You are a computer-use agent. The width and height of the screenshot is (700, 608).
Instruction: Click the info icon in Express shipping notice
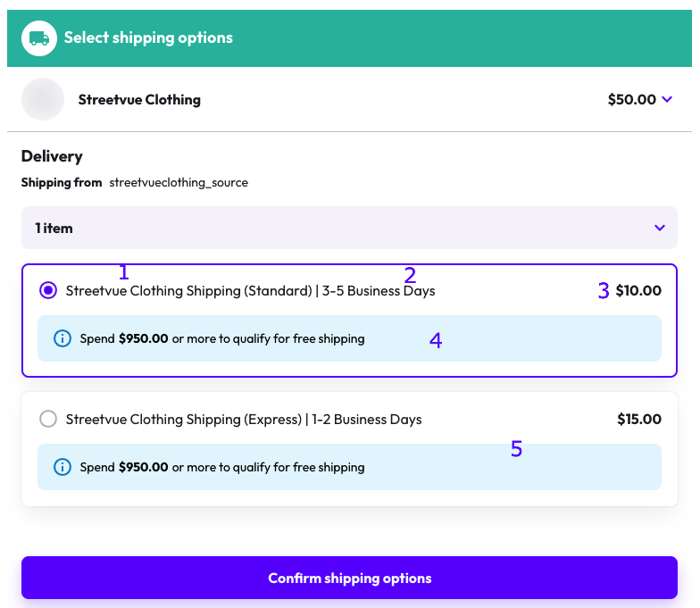[62, 467]
